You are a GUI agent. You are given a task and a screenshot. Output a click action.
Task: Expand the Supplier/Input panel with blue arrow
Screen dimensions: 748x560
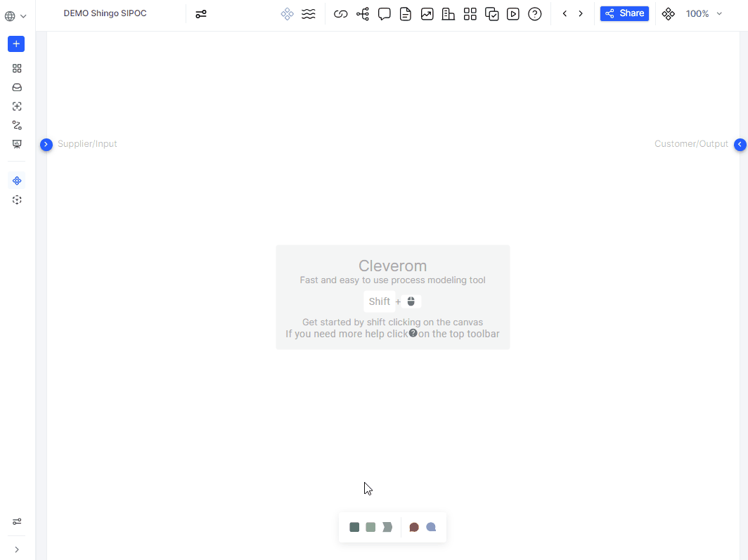click(46, 144)
